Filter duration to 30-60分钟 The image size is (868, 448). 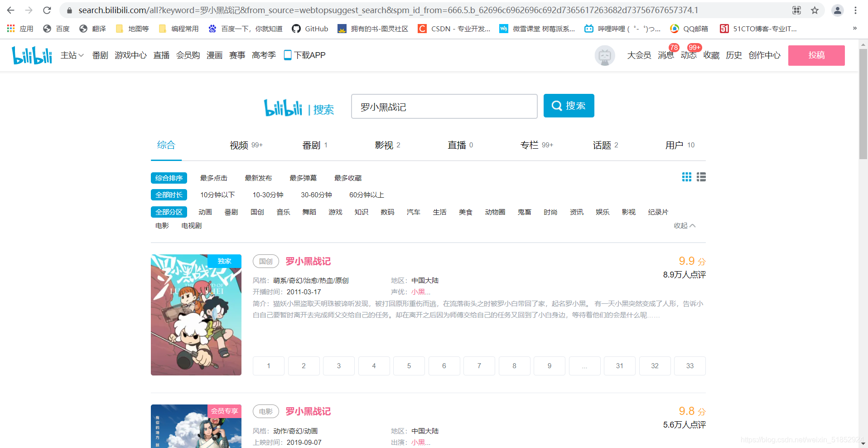(316, 195)
